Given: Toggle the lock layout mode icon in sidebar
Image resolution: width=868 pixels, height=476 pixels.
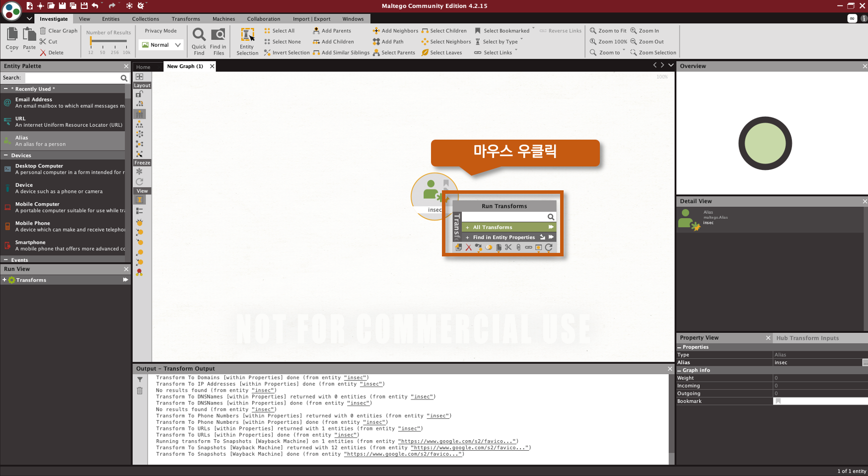Looking at the screenshot, I should tap(140, 94).
